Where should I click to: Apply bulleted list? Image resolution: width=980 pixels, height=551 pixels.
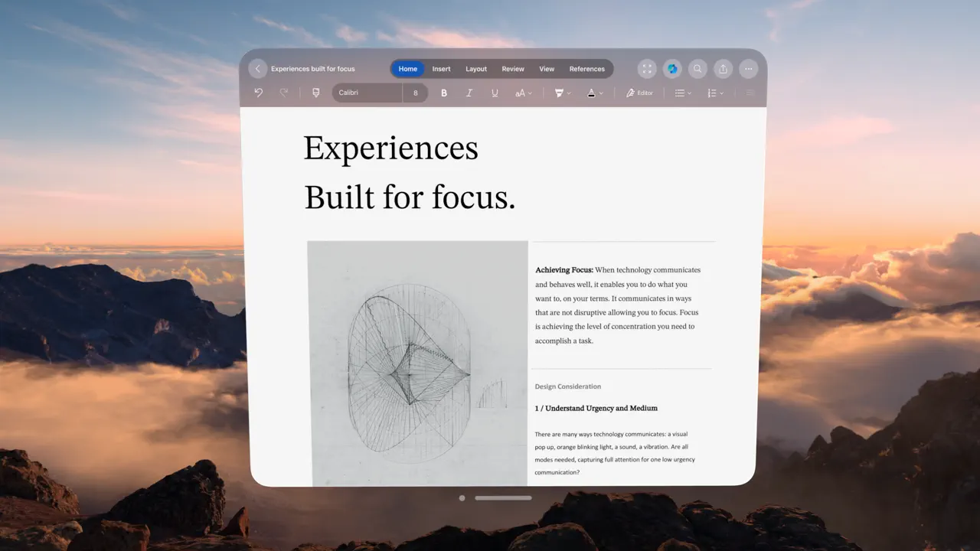[x=679, y=93]
